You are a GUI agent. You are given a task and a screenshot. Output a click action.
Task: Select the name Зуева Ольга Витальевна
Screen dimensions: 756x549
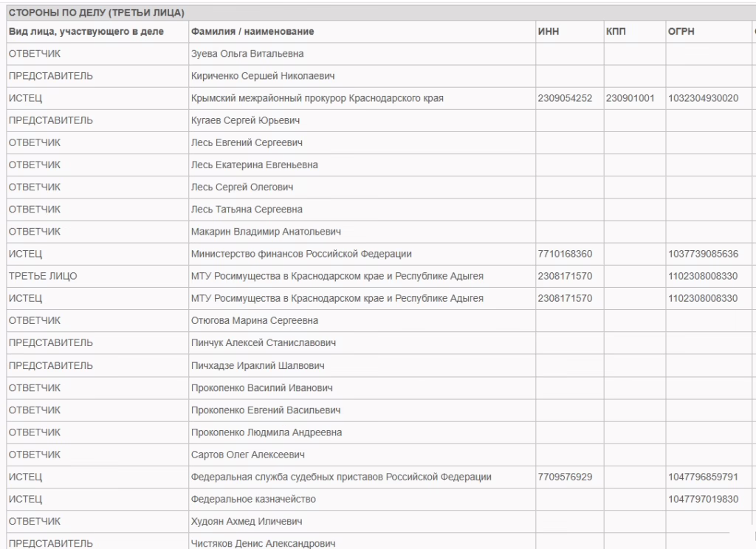(x=247, y=54)
